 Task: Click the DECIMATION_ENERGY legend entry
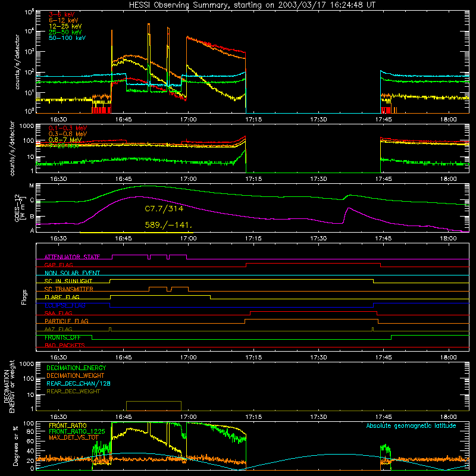coord(76,368)
